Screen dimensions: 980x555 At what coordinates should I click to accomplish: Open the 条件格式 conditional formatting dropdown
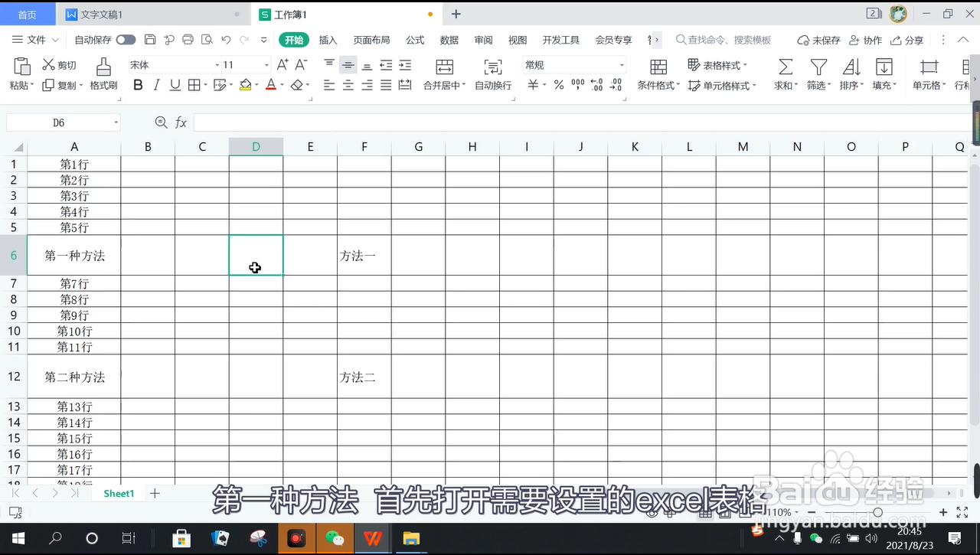tap(678, 86)
